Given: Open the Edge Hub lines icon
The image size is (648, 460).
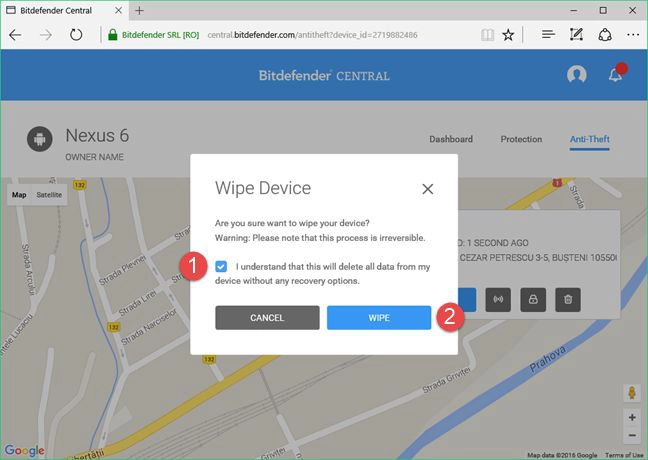Looking at the screenshot, I should (x=548, y=35).
